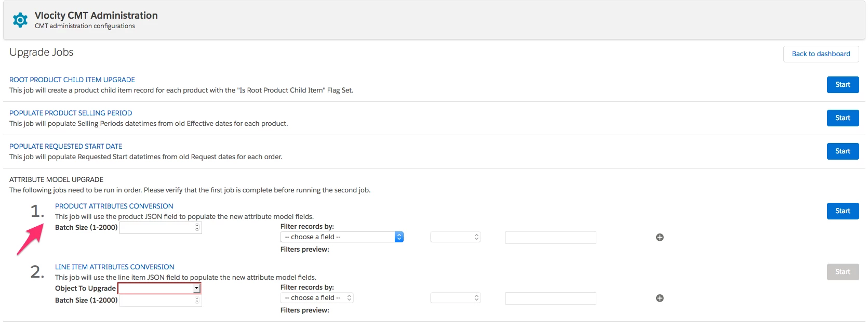The image size is (868, 325).
Task: Open LINE ITEM ATTRIBUTES CONVERSION link
Action: [x=115, y=267]
